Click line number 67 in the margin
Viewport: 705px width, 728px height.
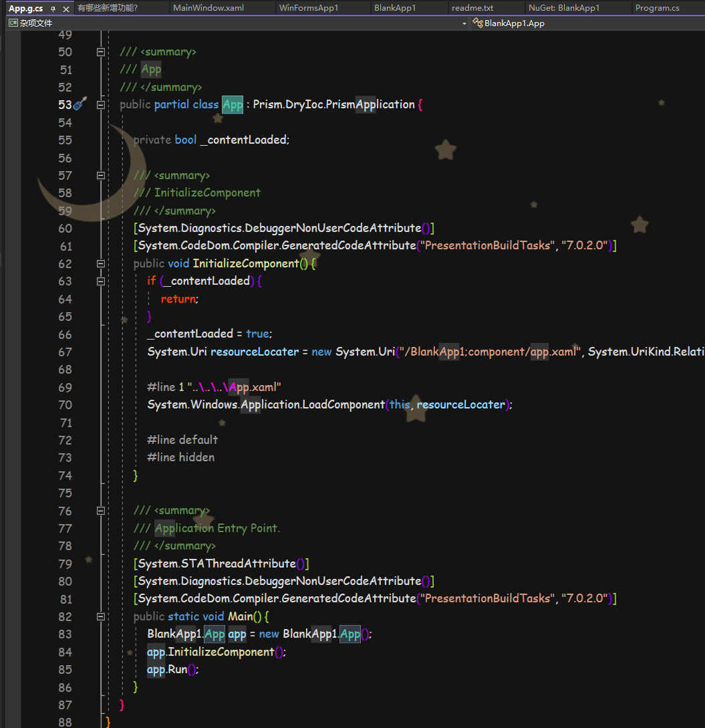[x=65, y=352]
